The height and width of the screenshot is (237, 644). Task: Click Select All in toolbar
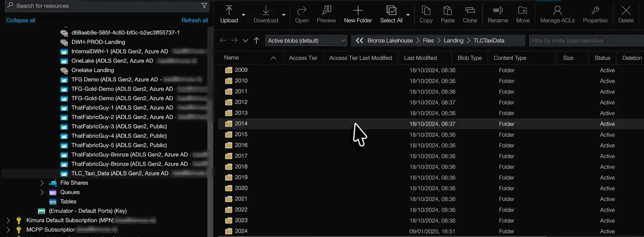click(x=391, y=15)
